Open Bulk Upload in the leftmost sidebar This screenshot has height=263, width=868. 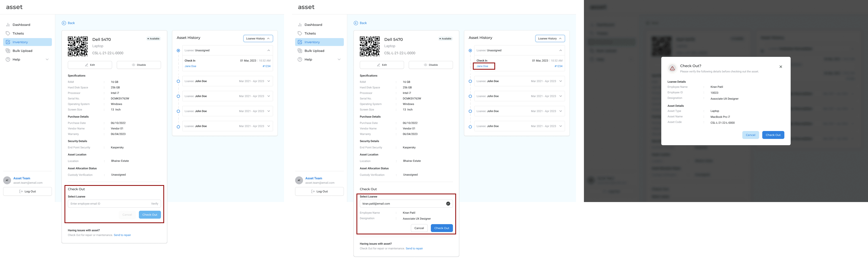[22, 51]
